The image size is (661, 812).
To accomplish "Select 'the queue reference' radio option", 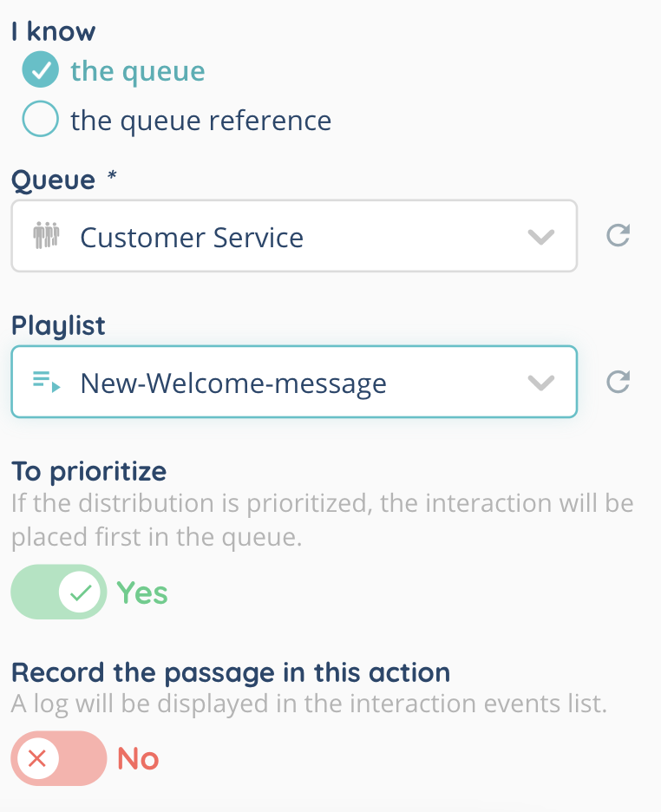I will [41, 120].
